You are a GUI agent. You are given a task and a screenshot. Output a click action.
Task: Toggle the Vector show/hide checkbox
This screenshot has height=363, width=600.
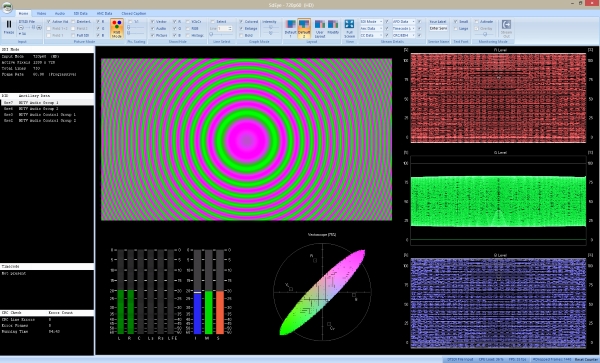(x=153, y=22)
